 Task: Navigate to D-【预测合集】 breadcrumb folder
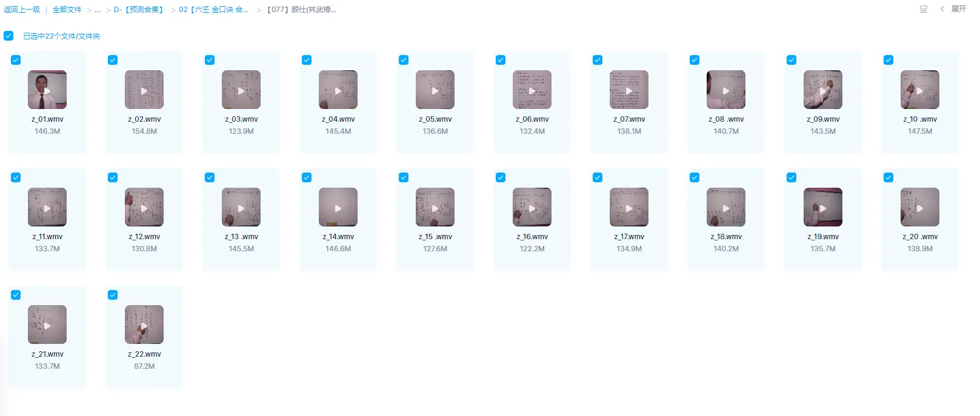(x=139, y=10)
